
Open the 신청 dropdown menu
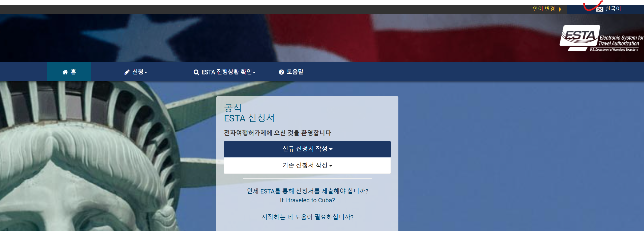coord(136,72)
